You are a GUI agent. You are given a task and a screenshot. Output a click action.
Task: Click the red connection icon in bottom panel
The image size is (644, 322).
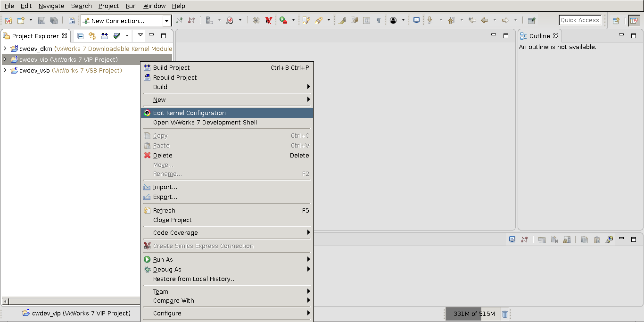[524, 239]
